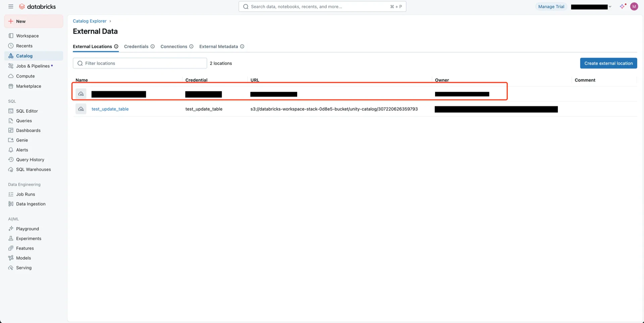
Task: Click the s3://databricks-workspace-stack URL cell
Action: 334,109
